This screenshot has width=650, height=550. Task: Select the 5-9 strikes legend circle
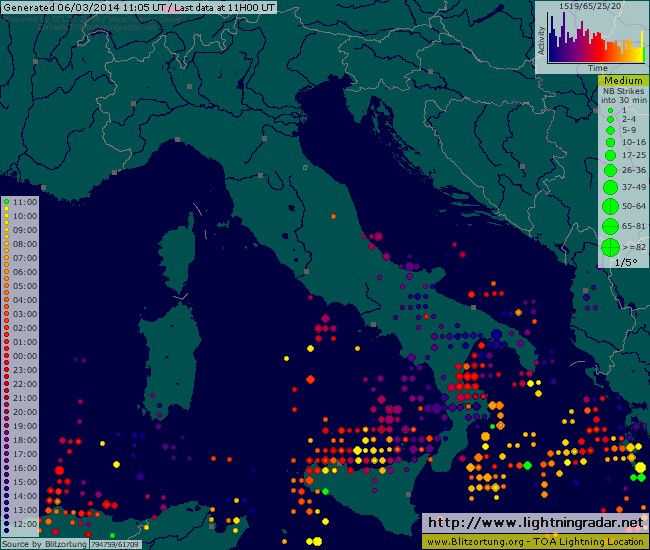point(610,130)
